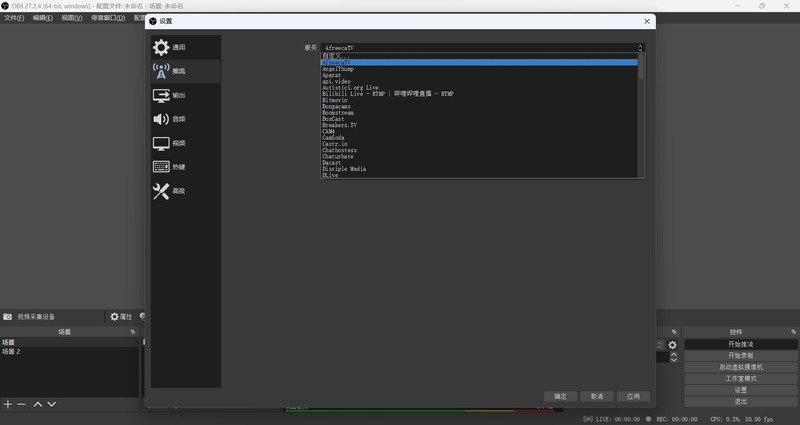Open the 通用 (General) settings gear icon

(161, 48)
